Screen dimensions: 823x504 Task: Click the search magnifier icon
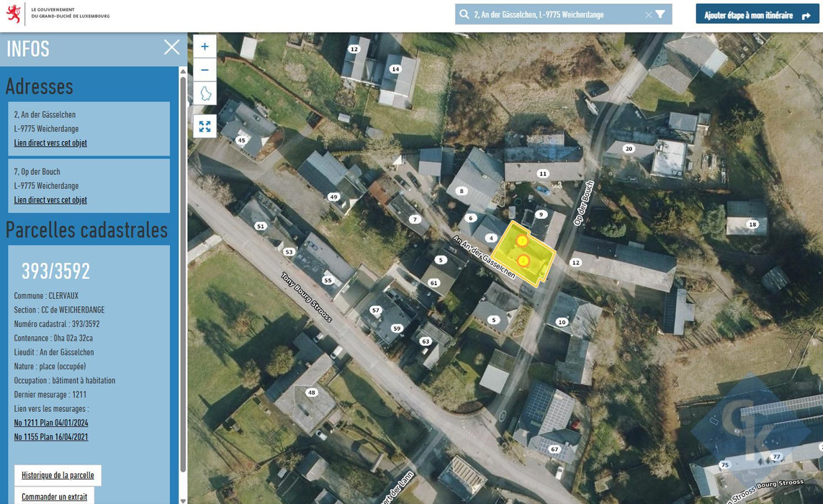tap(464, 14)
